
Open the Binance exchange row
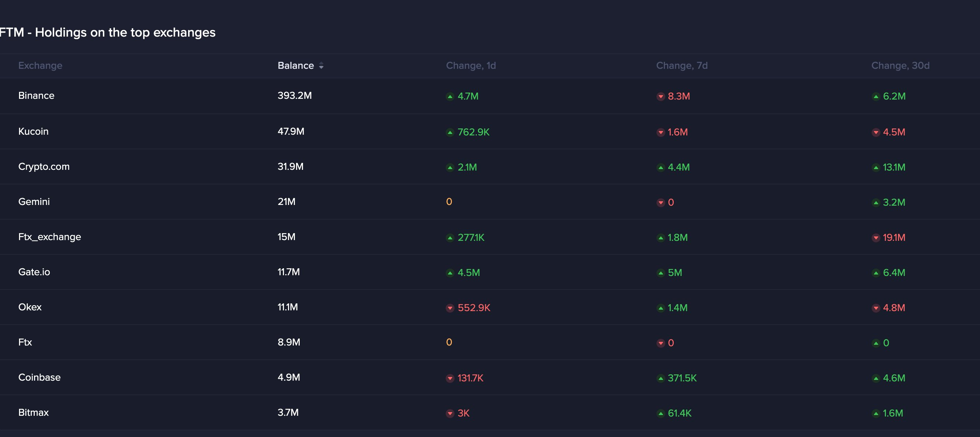490,96
